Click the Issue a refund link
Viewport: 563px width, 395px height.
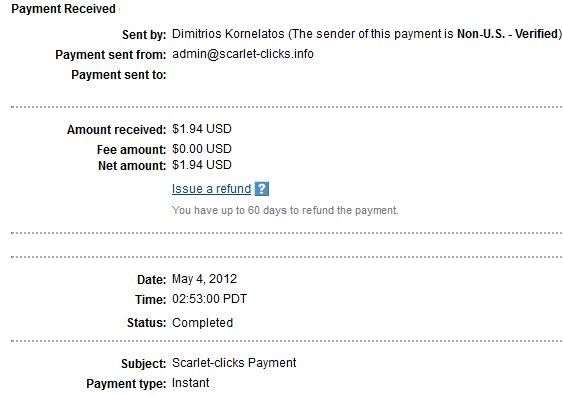click(x=211, y=189)
